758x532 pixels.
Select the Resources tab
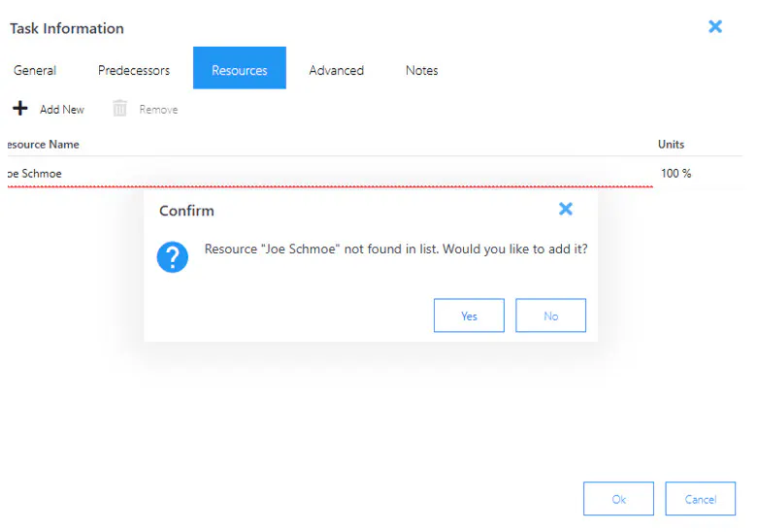click(240, 68)
